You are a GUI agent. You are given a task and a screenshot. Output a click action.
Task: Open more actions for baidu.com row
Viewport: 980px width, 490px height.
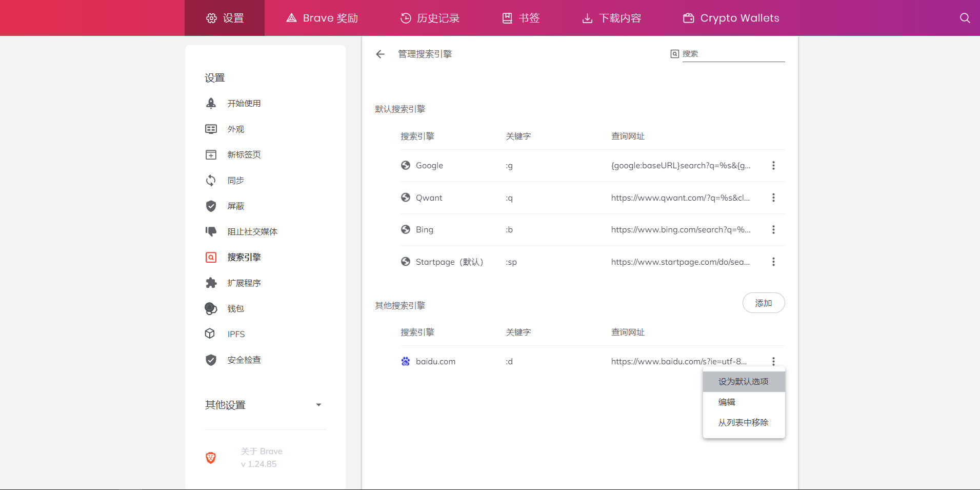click(773, 361)
